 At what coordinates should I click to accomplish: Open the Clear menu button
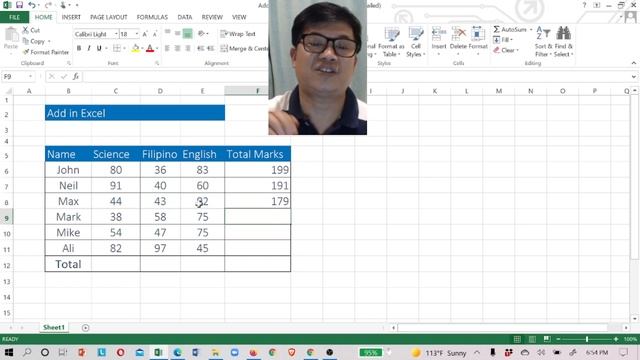point(506,50)
